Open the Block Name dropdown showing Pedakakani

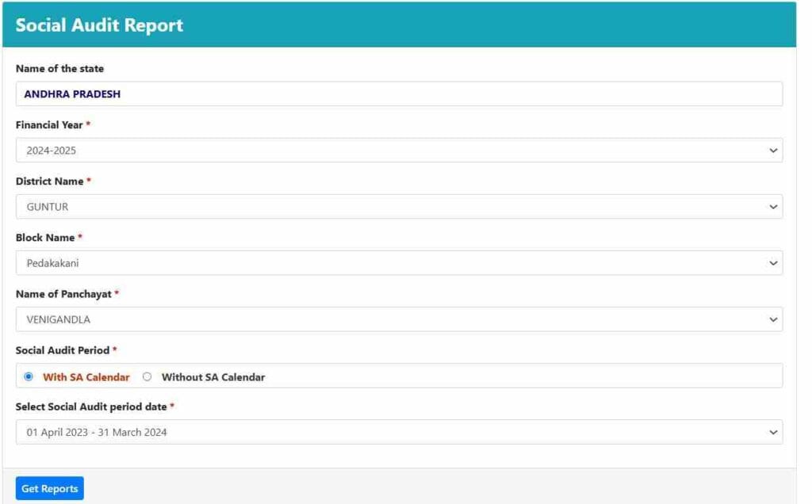tap(399, 263)
